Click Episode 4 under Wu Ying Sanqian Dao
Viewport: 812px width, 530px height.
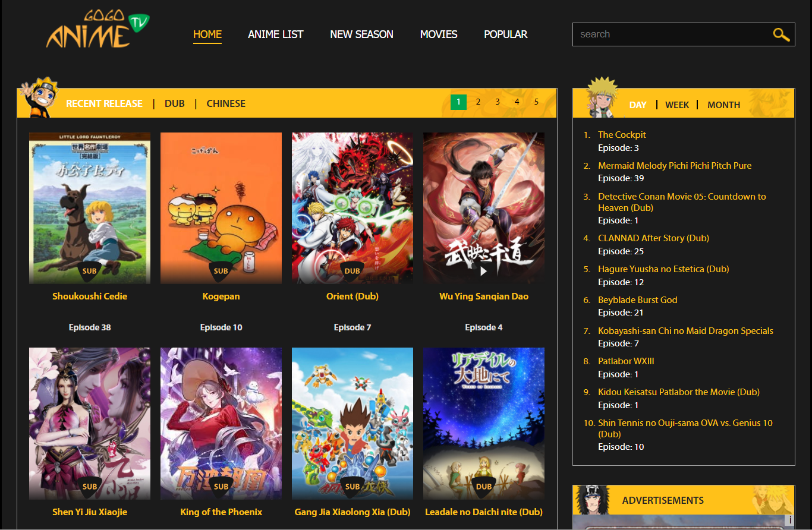pyautogui.click(x=484, y=327)
